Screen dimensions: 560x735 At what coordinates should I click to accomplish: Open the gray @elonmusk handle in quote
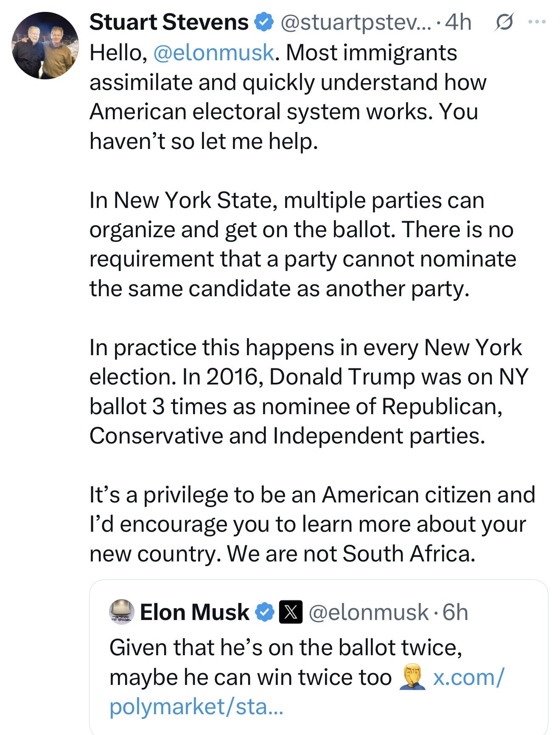369,612
